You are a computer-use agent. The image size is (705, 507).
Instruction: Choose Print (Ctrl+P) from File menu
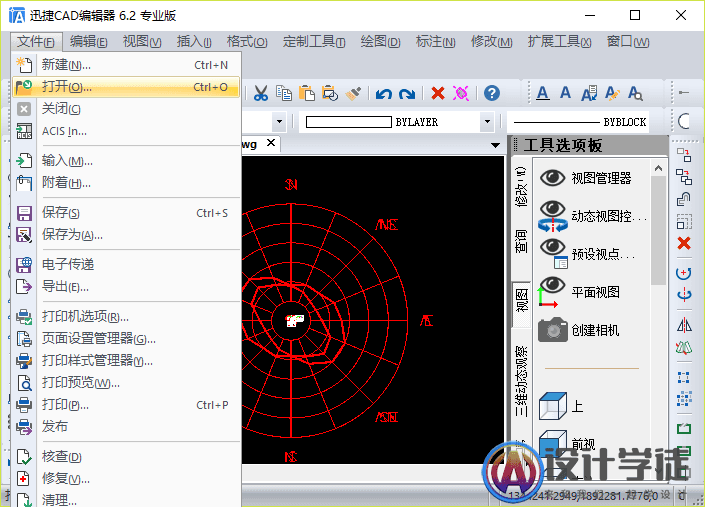pyautogui.click(x=126, y=405)
